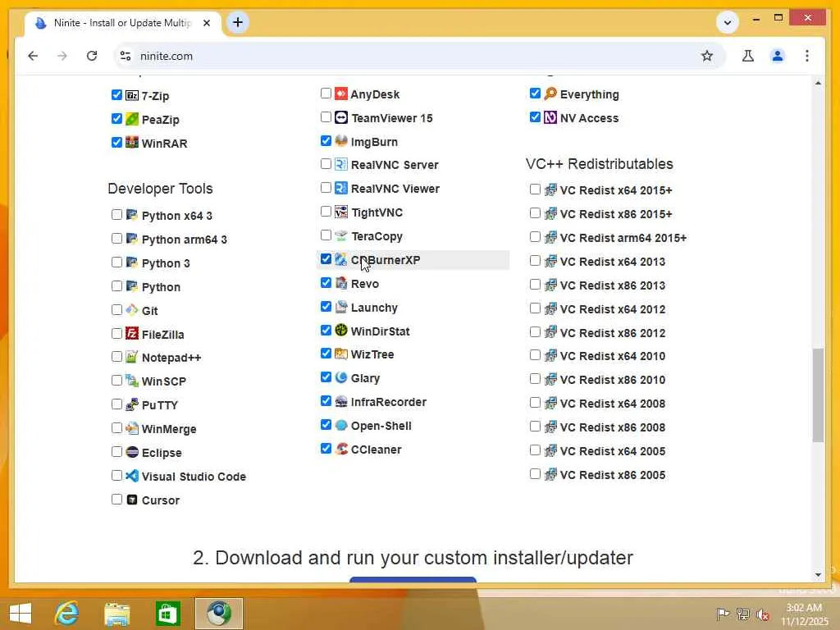This screenshot has height=630, width=840.
Task: Click the RealVNC Viewer icon
Action: coord(341,188)
